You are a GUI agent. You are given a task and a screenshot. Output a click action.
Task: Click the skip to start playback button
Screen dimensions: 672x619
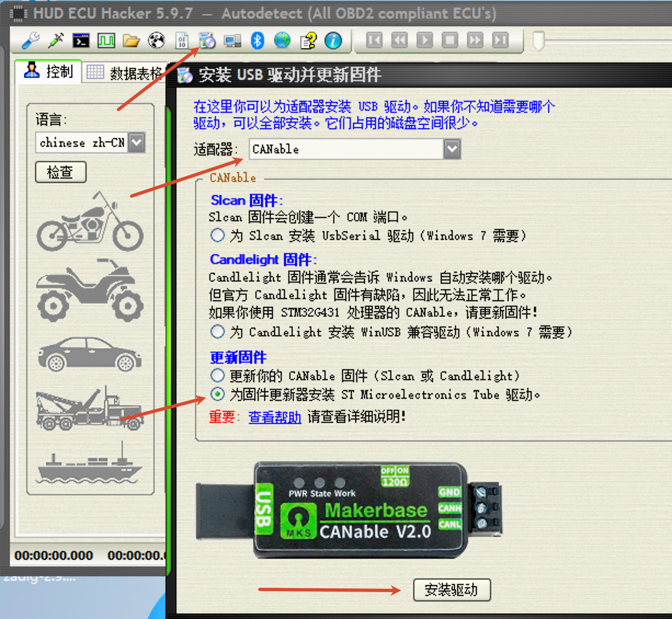[x=374, y=40]
